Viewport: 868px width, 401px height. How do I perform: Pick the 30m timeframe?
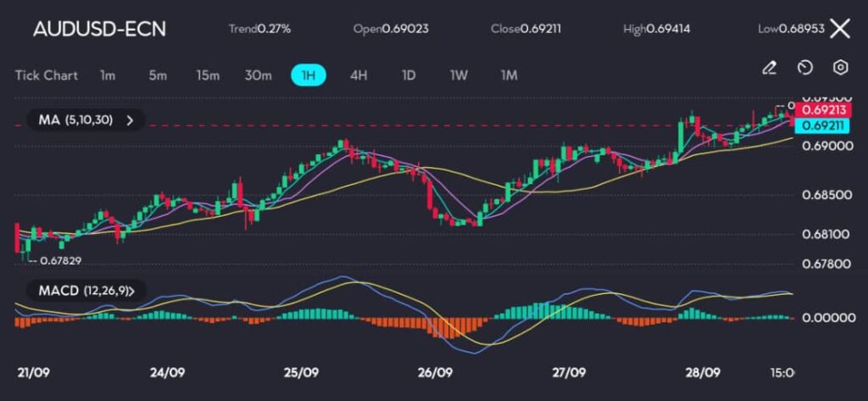pos(258,75)
